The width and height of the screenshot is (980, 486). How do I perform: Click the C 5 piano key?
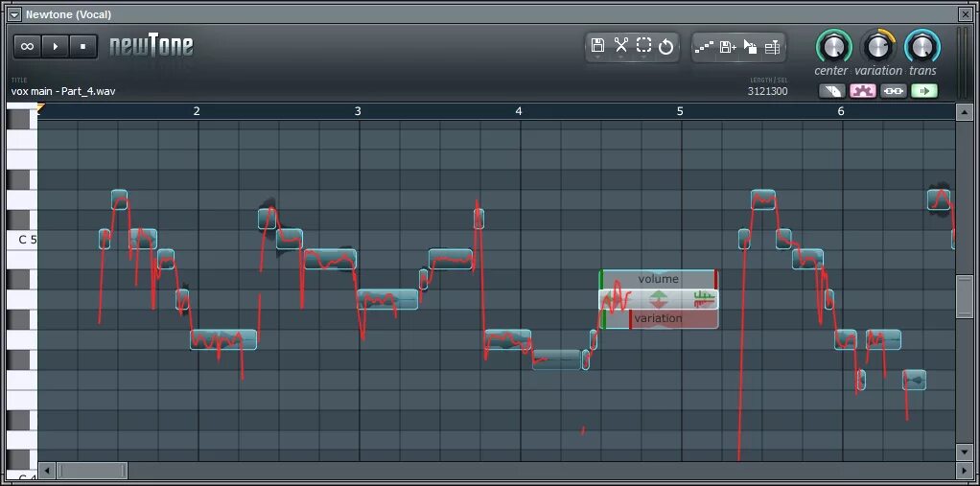(22, 240)
